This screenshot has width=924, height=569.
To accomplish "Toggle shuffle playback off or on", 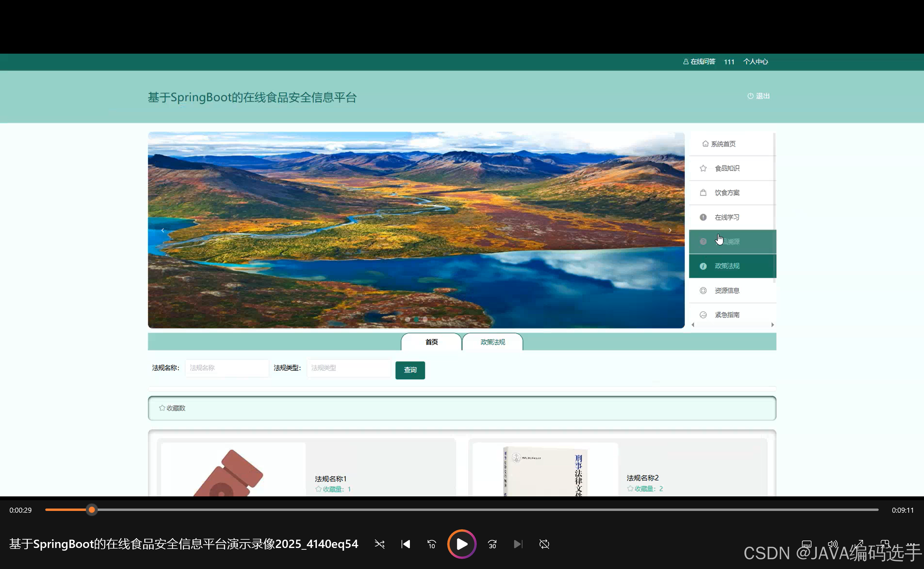I will tap(379, 544).
